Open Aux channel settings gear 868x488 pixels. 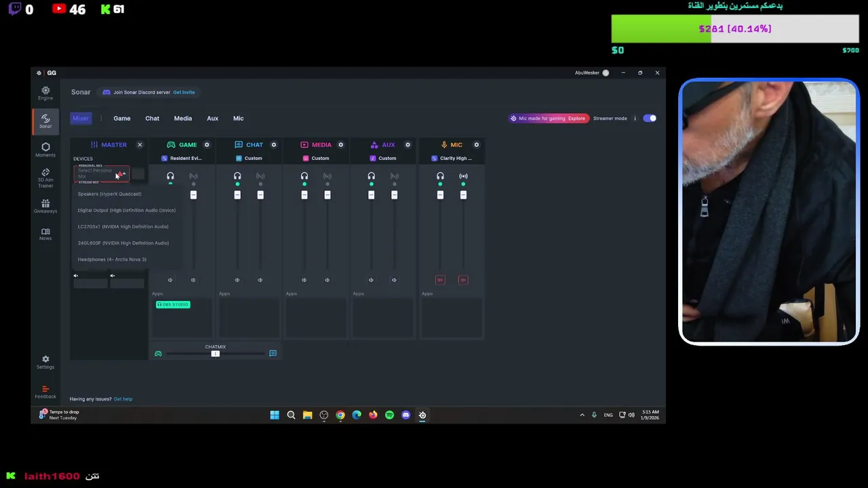[408, 144]
